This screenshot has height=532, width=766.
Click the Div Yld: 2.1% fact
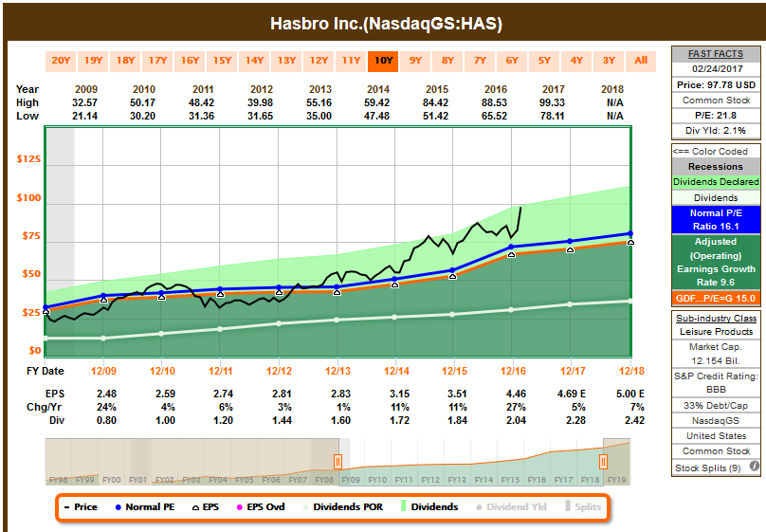point(716,131)
